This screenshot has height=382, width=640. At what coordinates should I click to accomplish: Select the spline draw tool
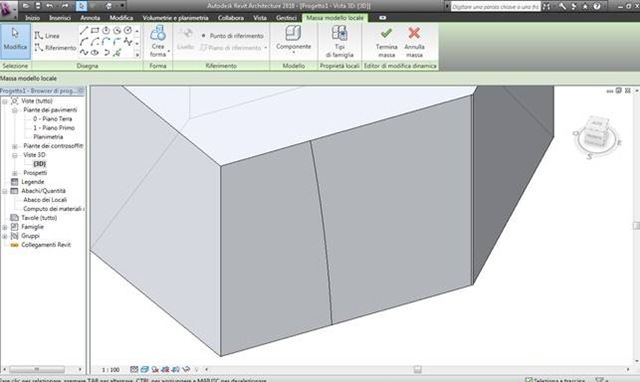click(x=84, y=53)
